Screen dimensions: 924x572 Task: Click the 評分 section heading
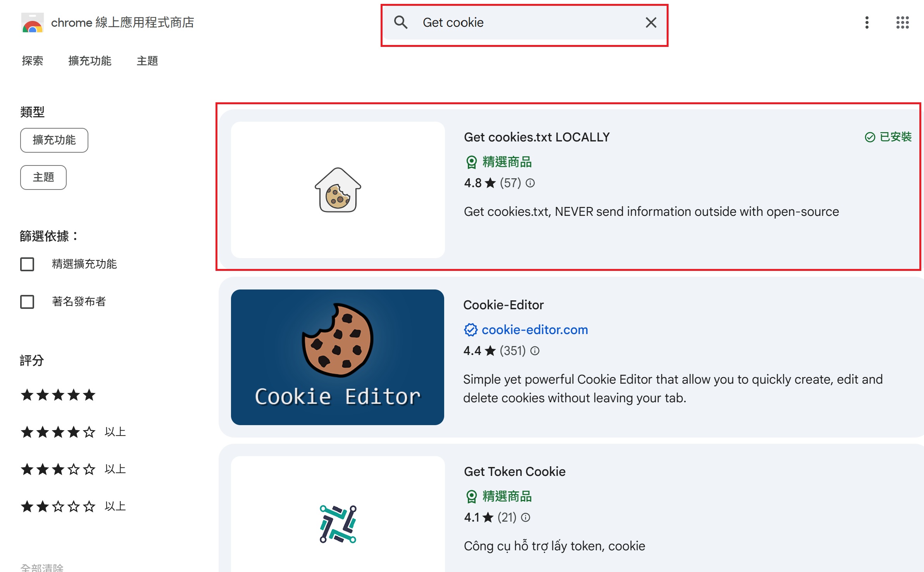tap(32, 361)
